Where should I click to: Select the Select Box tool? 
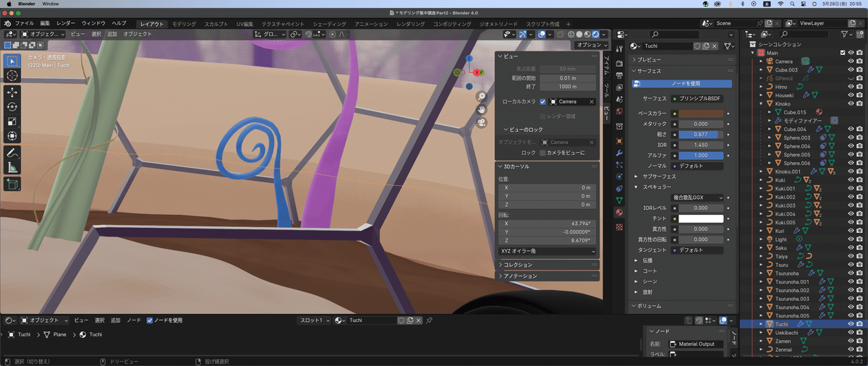[x=12, y=61]
